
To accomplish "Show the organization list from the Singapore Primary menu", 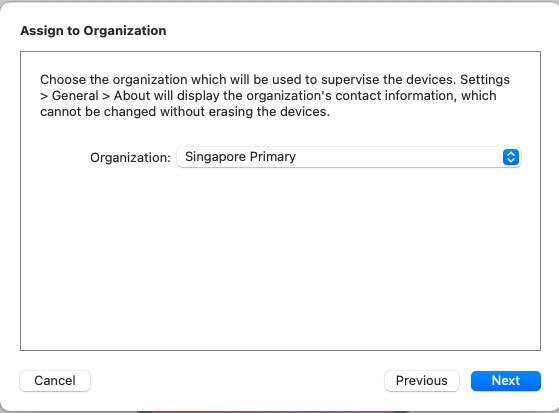I will (349, 157).
